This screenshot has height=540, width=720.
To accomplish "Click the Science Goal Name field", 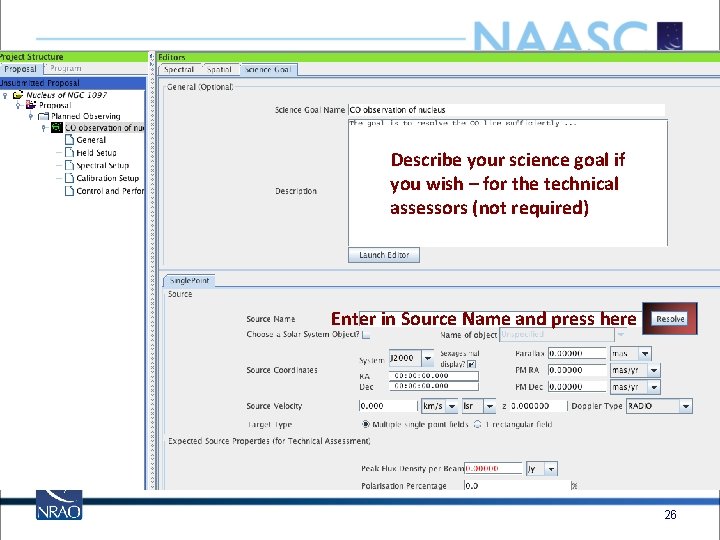I will 506,110.
